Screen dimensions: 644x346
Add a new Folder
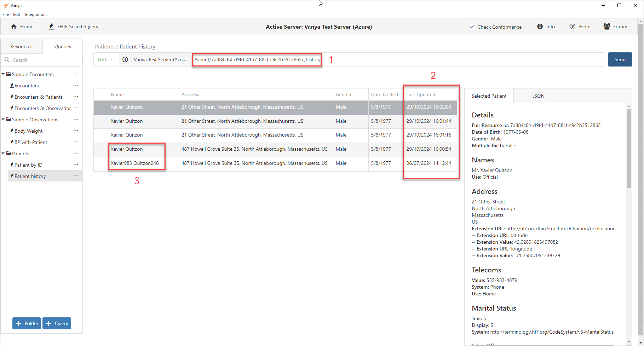pos(27,323)
